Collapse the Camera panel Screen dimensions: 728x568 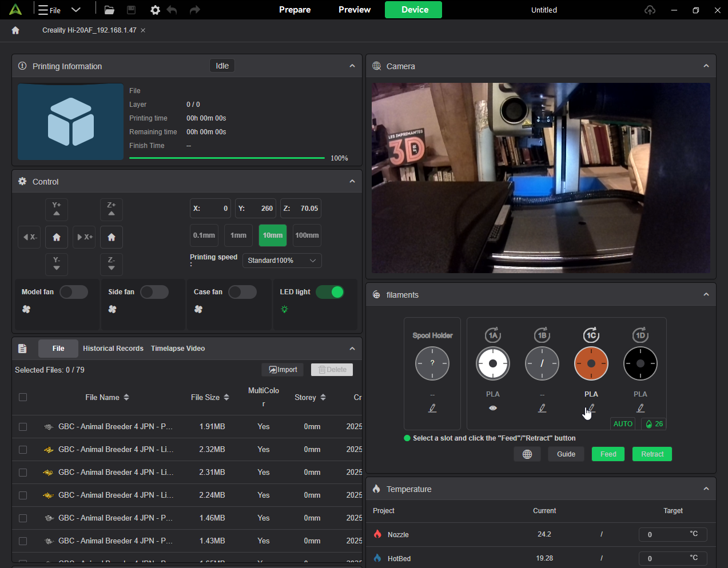point(706,66)
